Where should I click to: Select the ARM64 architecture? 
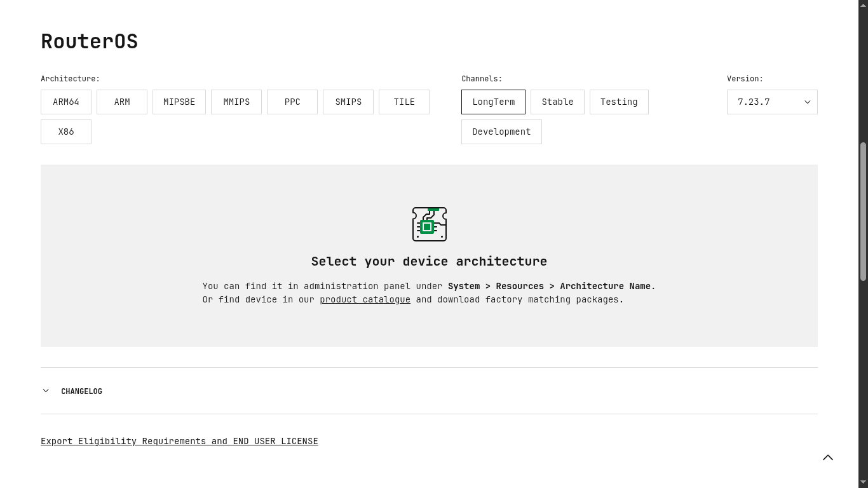click(66, 102)
